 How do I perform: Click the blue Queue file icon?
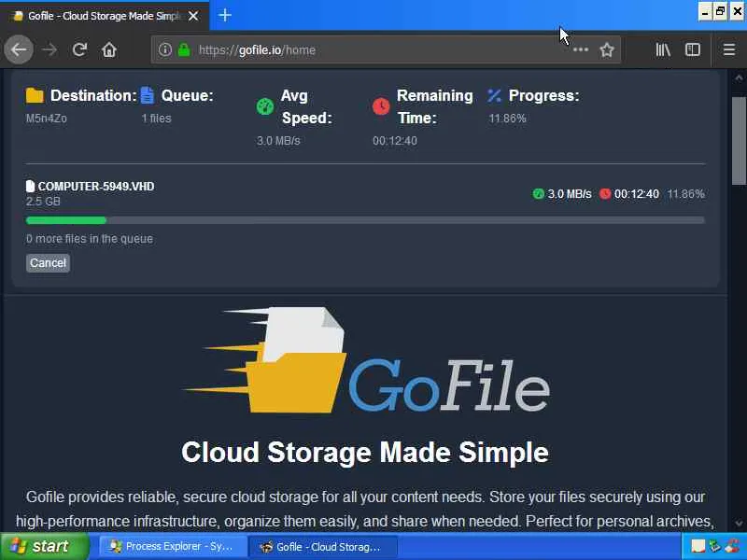tap(148, 95)
